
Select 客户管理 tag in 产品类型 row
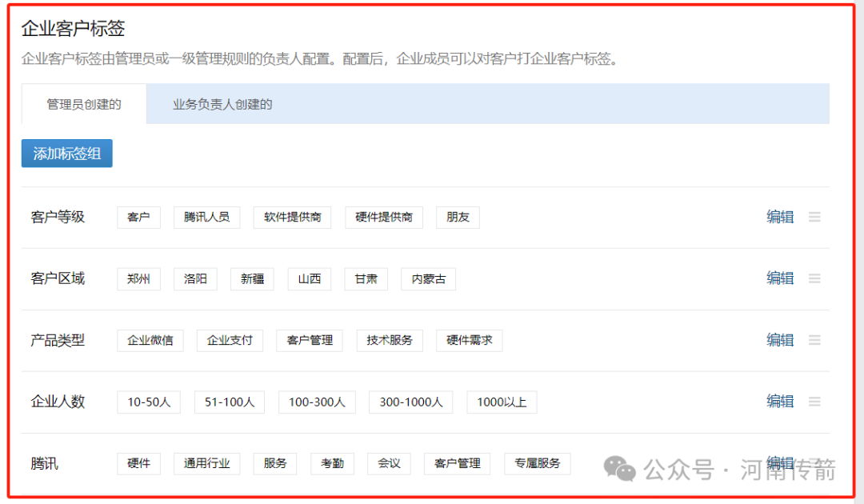(x=309, y=341)
